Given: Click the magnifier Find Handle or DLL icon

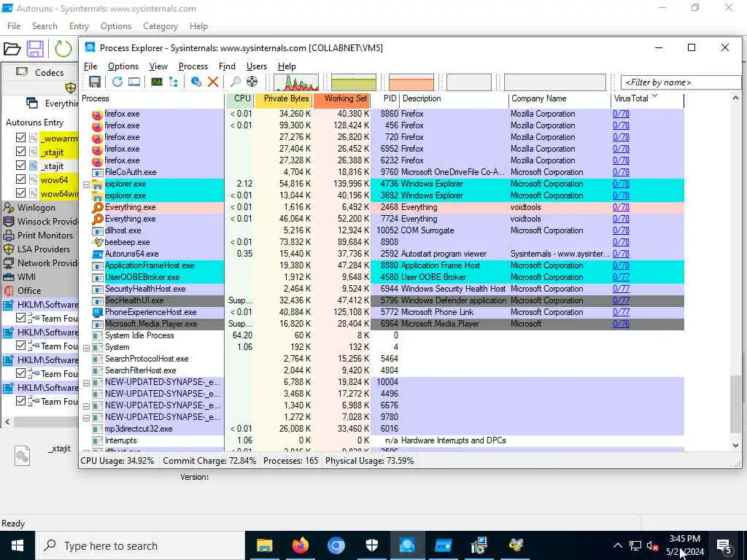Looking at the screenshot, I should coord(236,82).
